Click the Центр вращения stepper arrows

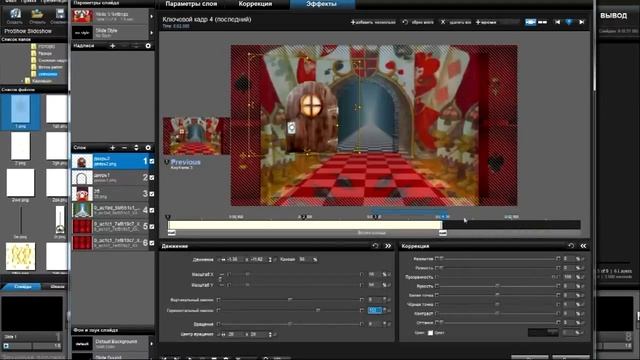270,334
